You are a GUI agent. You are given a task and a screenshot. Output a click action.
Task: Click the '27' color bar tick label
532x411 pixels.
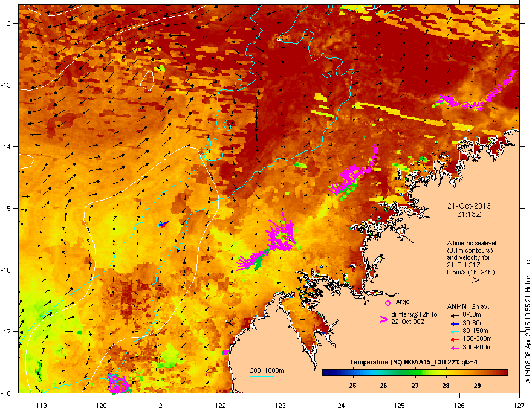415,386
